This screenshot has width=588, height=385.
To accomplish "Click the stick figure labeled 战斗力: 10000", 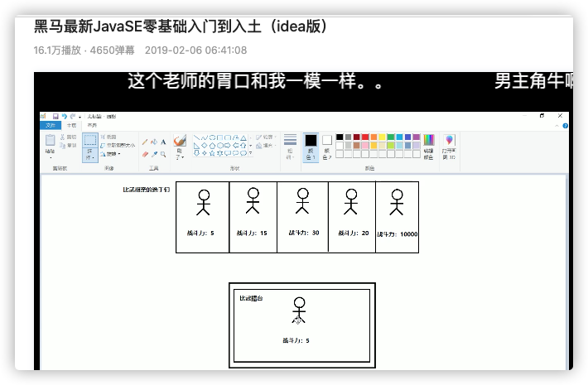I will pyautogui.click(x=397, y=202).
